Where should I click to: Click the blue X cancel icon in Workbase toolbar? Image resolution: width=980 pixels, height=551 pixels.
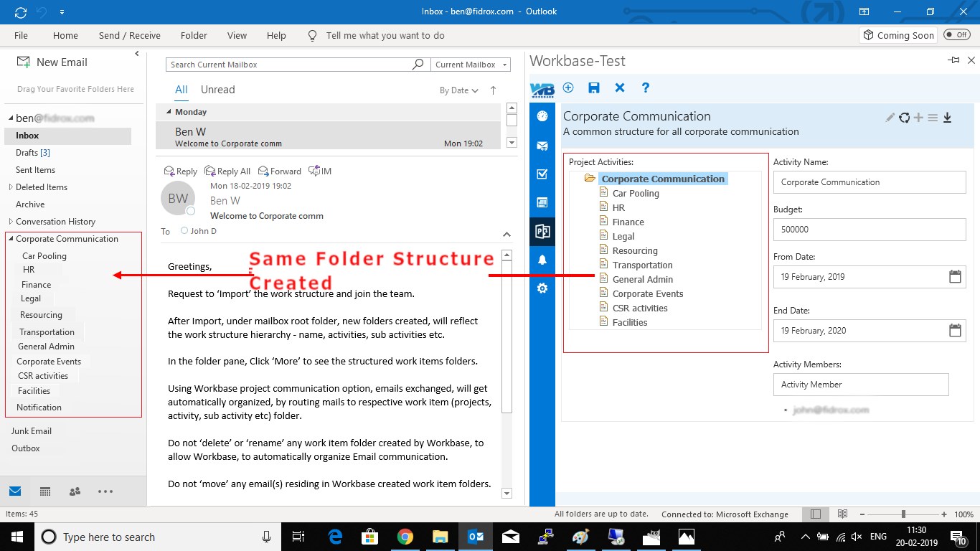[x=620, y=88]
